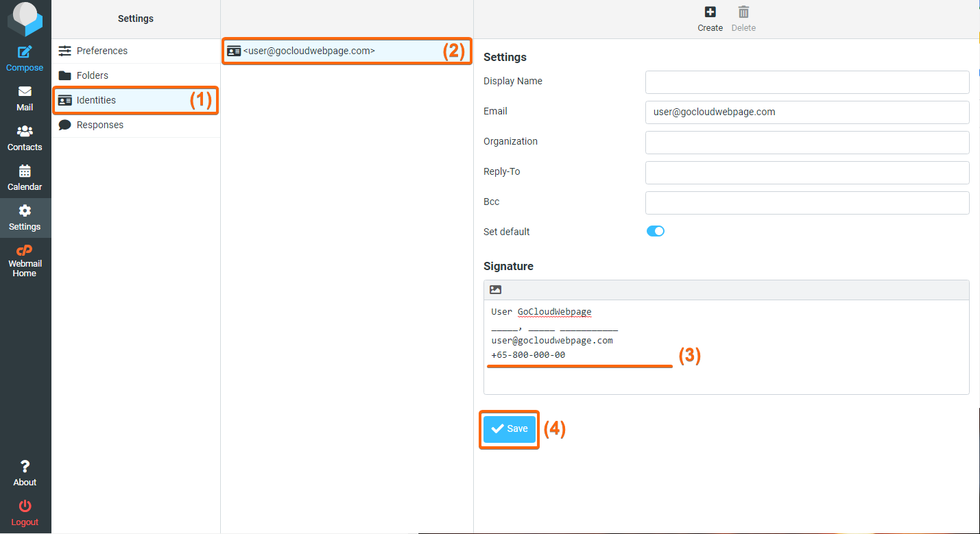Select the Settings gear icon
The width and height of the screenshot is (980, 534).
click(25, 210)
